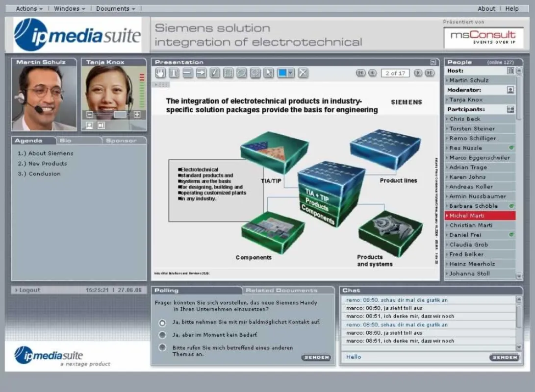Jump to first presentation slide
Viewport: 535px width, 392px height.
click(x=360, y=73)
